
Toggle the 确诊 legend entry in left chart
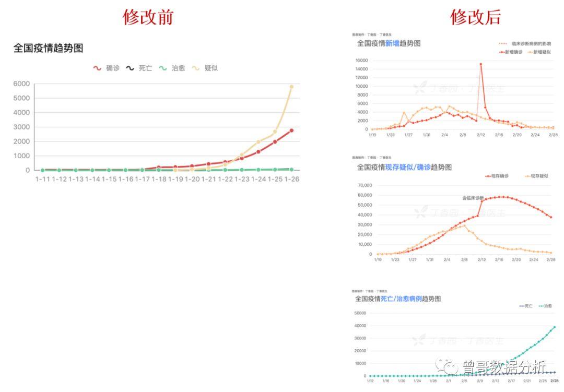[x=106, y=68]
